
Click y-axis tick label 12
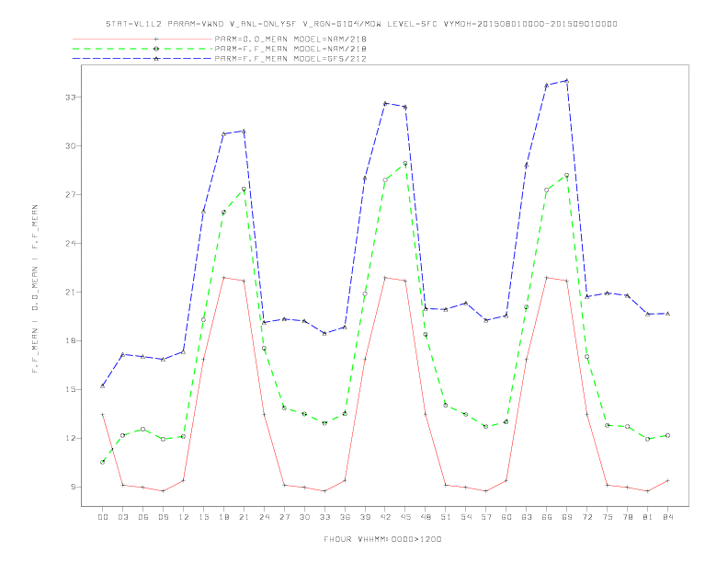click(71, 439)
